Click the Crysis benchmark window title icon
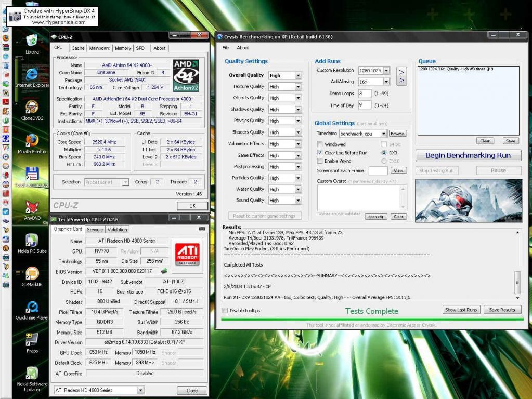 [x=220, y=36]
